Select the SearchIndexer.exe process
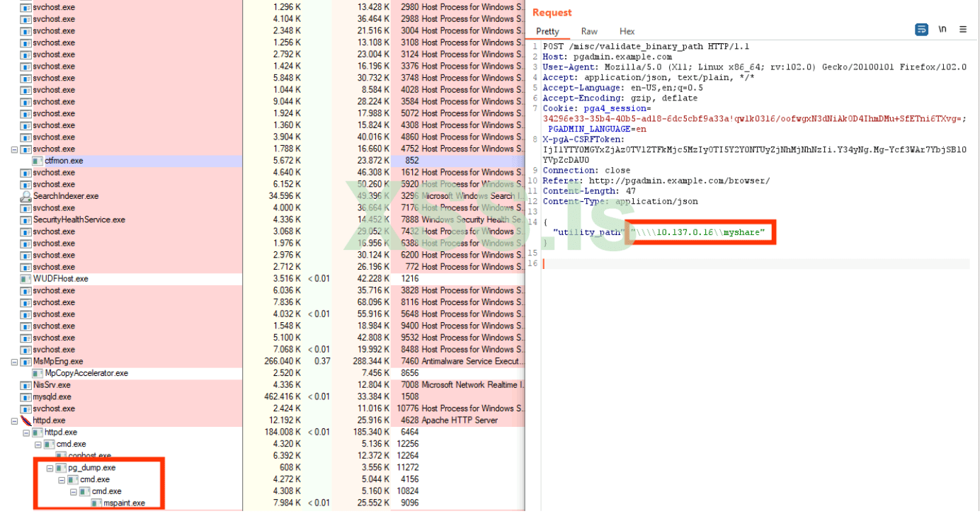This screenshot has width=980, height=521. pyautogui.click(x=66, y=196)
